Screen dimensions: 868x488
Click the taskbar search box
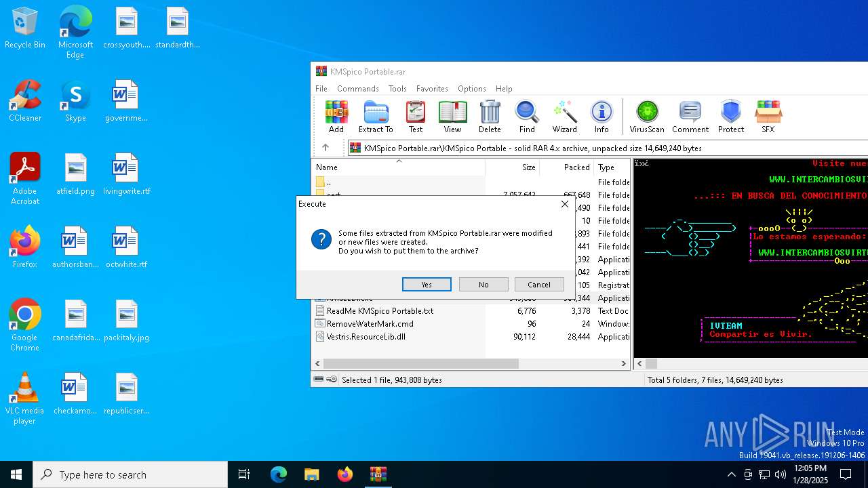point(130,474)
